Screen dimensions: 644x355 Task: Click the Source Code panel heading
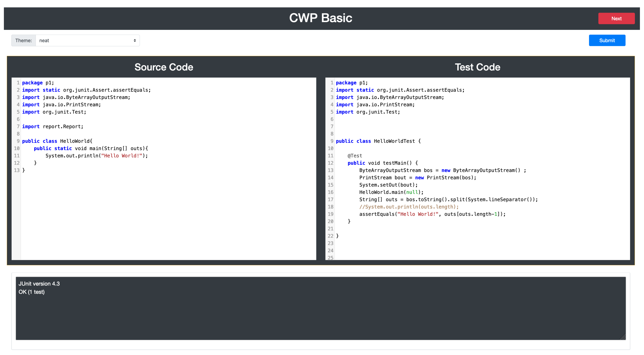click(164, 67)
